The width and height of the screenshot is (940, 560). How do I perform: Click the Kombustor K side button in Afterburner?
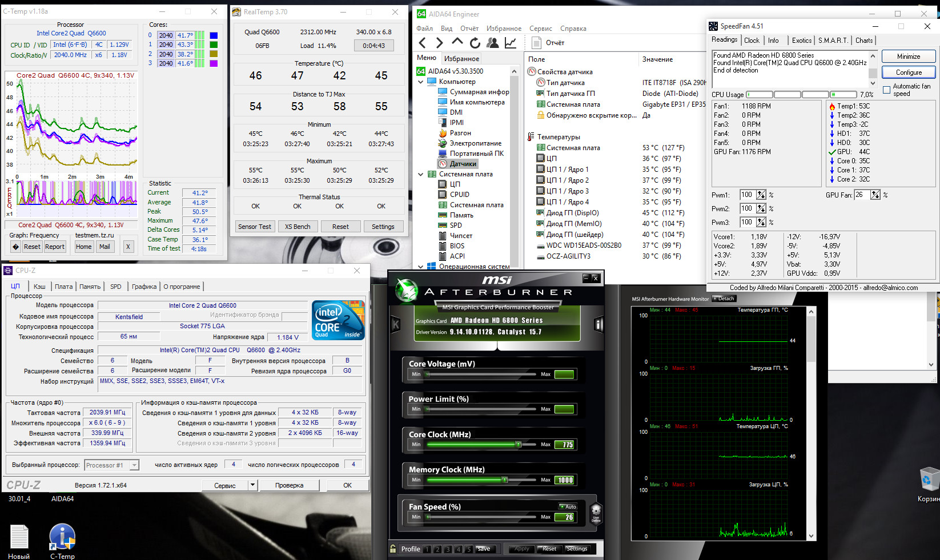395,324
